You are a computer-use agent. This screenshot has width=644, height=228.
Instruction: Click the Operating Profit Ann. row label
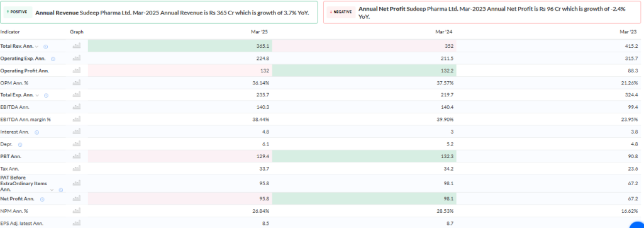(x=25, y=71)
